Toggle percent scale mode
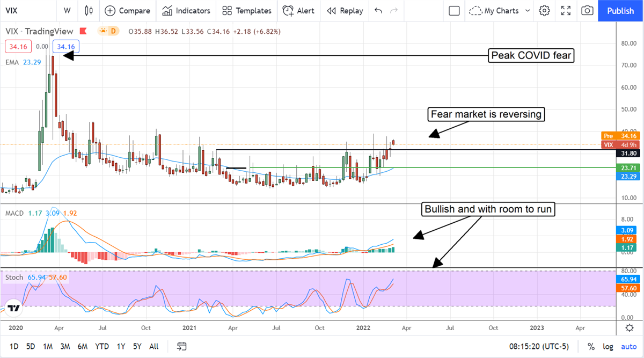 [x=591, y=346]
